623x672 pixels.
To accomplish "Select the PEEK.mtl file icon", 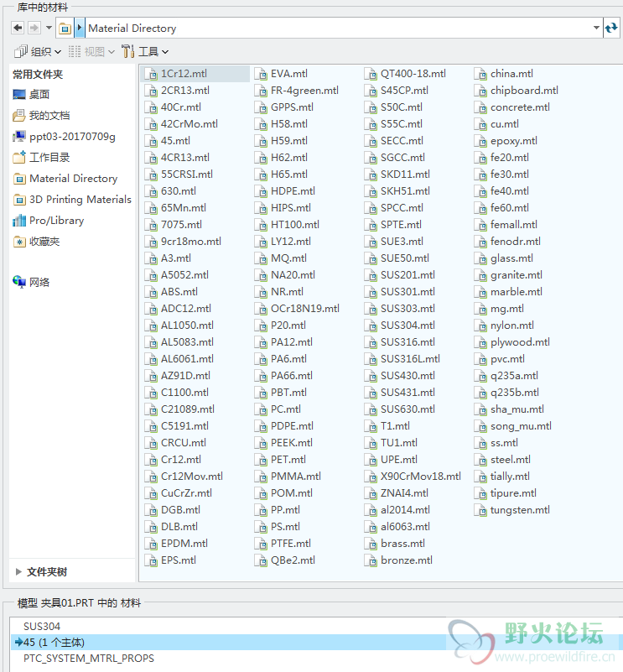I will click(x=261, y=443).
